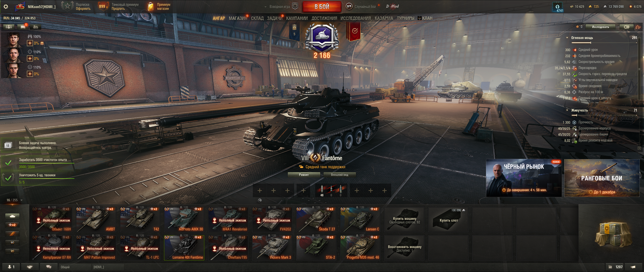Select the Škoda T 27 tank thumbnail
644x272 pixels.
click(316, 219)
